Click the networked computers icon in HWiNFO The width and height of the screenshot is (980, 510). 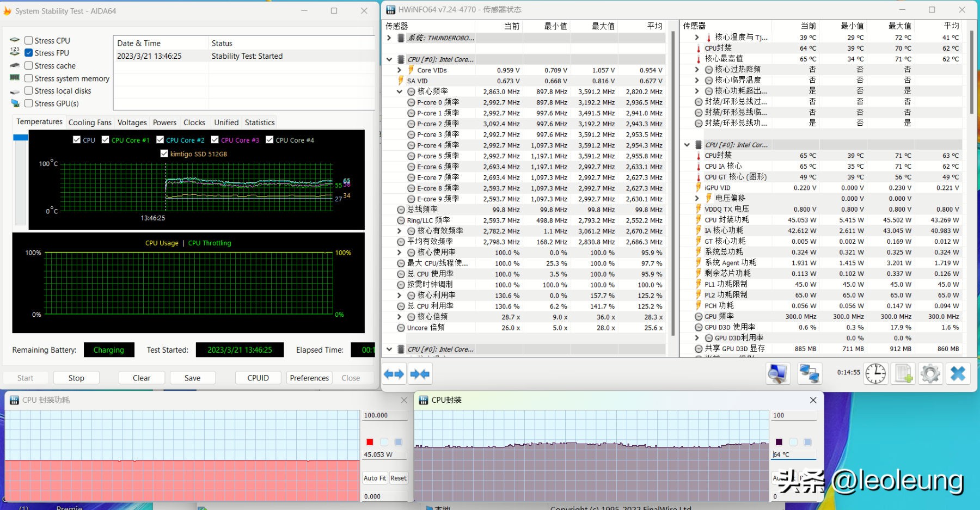[809, 373]
